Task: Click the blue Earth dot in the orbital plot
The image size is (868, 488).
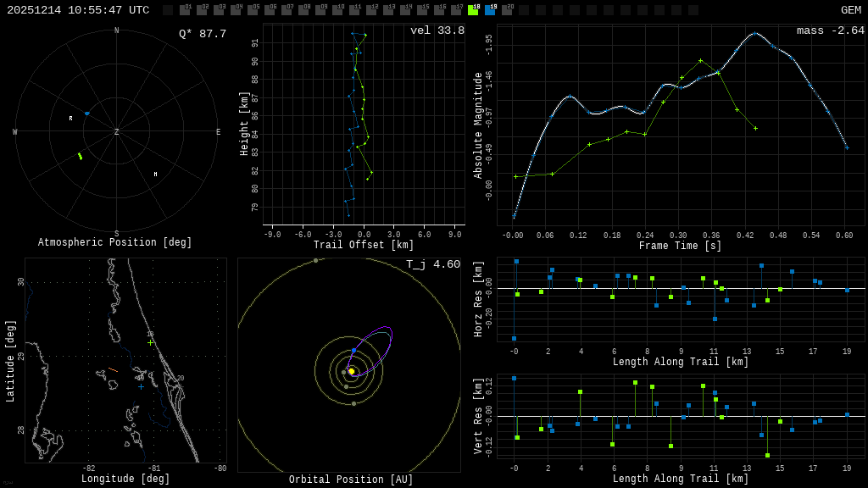Action: (x=353, y=351)
